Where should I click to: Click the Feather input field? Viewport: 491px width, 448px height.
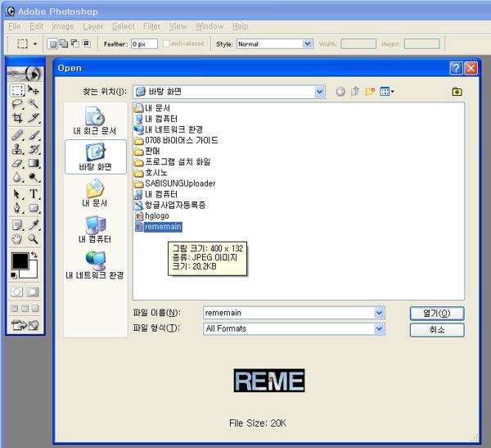(144, 43)
